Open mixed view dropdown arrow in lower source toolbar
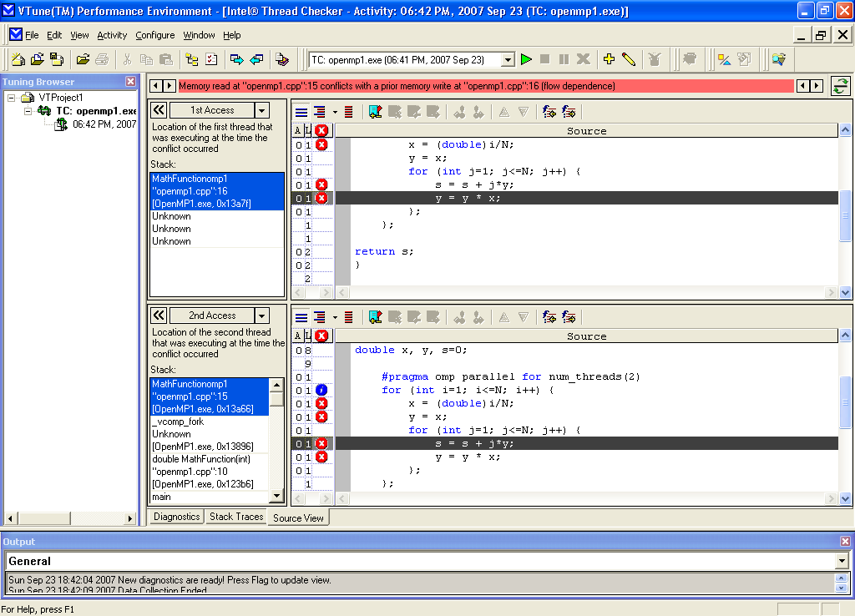Image resolution: width=855 pixels, height=616 pixels. click(335, 317)
